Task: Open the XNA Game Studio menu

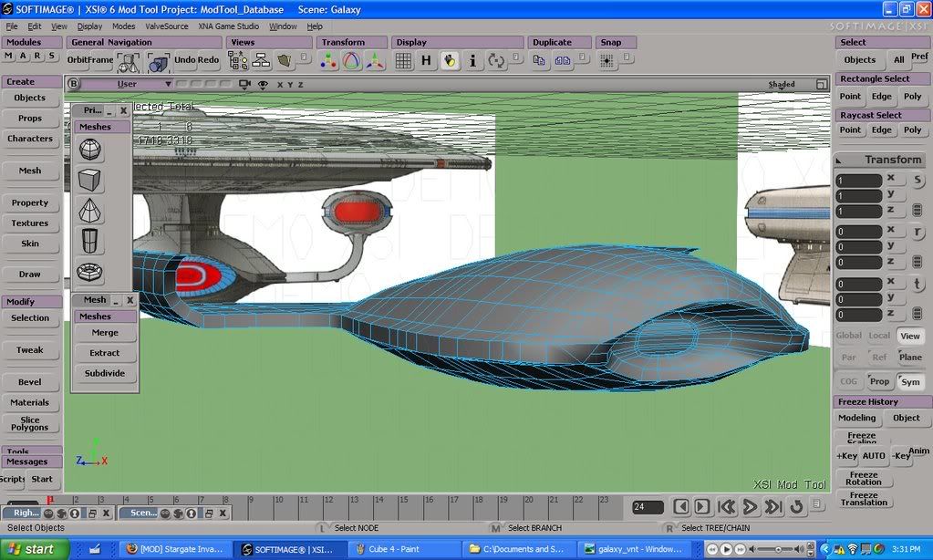Action: (x=229, y=26)
